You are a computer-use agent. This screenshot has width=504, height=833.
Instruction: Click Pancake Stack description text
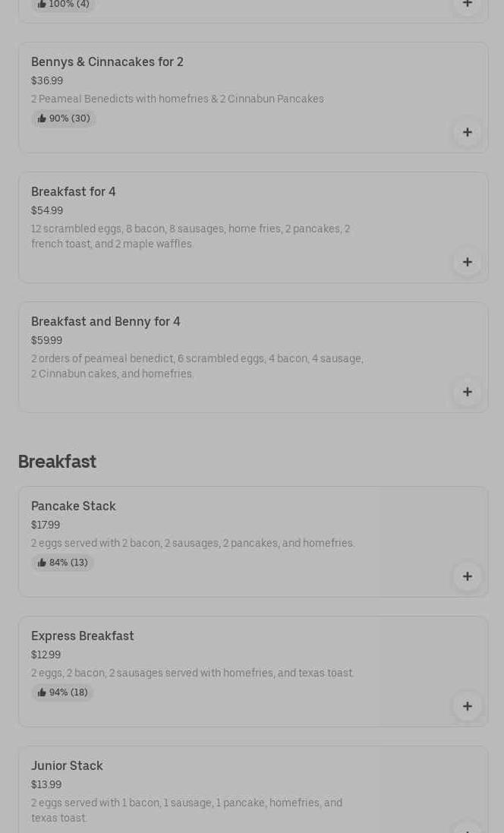pyautogui.click(x=193, y=544)
